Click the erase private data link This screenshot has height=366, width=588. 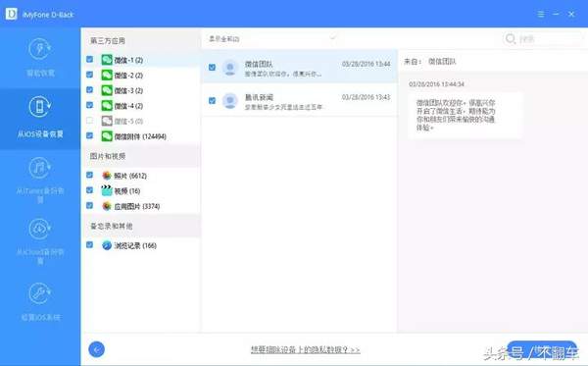[x=305, y=350]
